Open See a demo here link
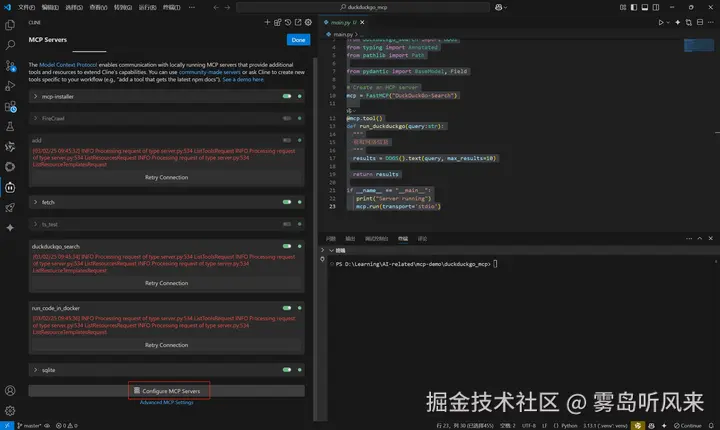 point(243,79)
